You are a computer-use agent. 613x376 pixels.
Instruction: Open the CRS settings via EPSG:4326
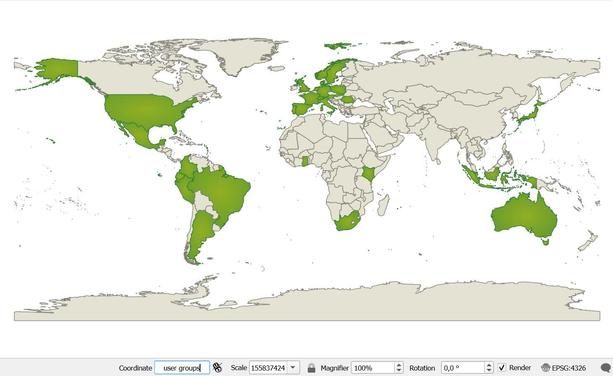pos(564,368)
